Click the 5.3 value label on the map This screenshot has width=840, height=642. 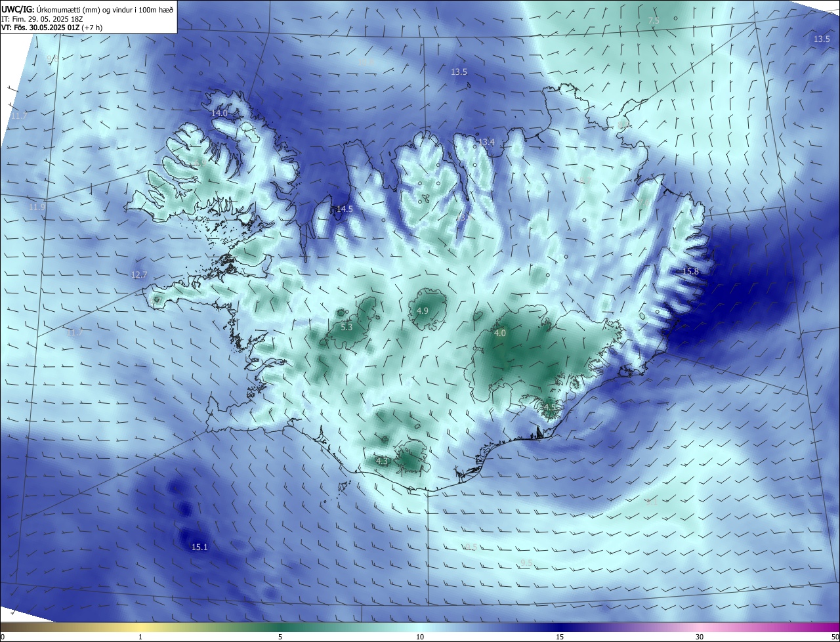346,327
